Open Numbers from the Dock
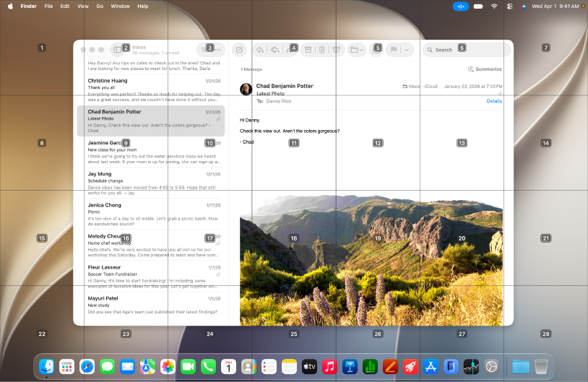Viewport: 588px width, 382px height. pyautogui.click(x=370, y=367)
